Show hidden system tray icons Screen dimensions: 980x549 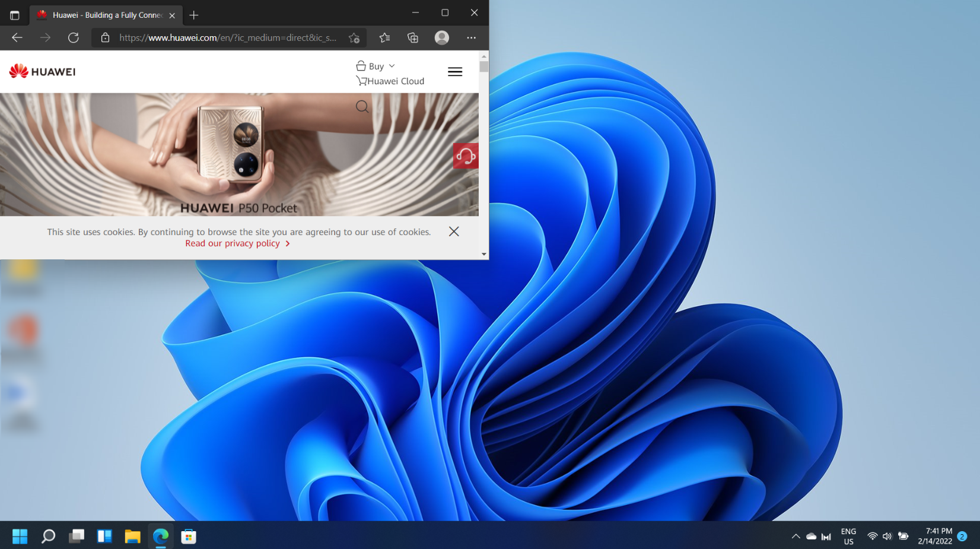796,537
